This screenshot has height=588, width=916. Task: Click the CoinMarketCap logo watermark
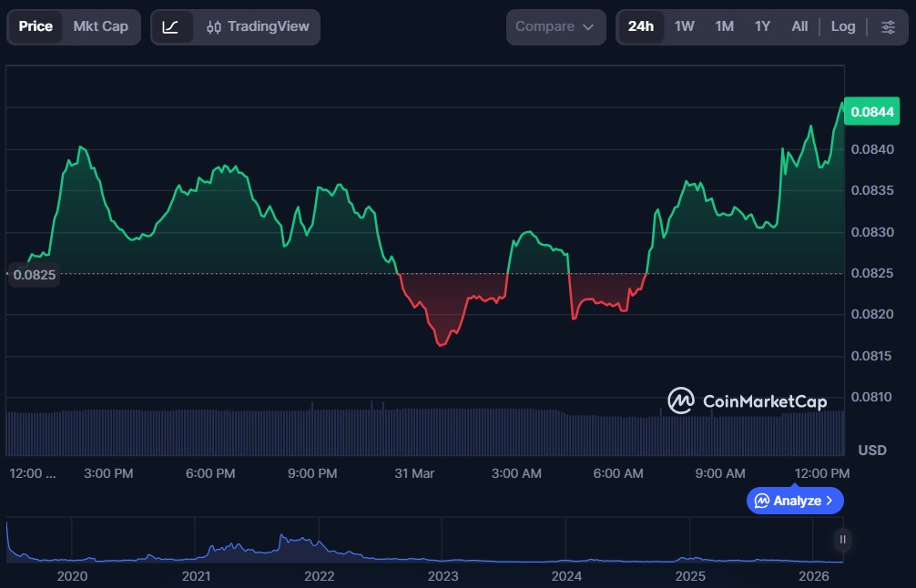coord(747,400)
